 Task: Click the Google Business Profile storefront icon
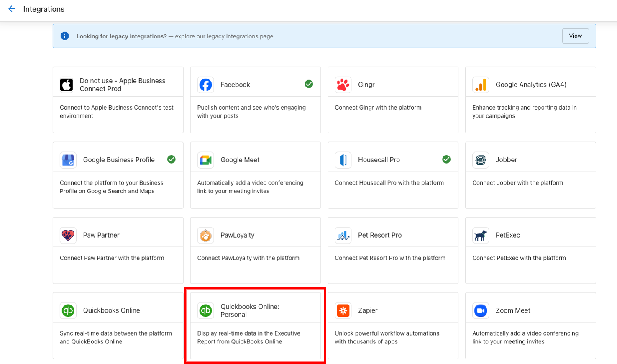pos(68,160)
